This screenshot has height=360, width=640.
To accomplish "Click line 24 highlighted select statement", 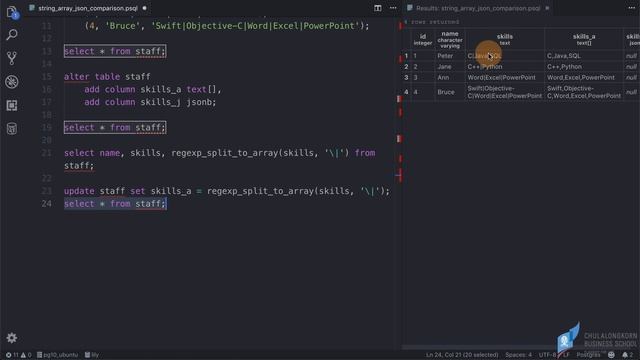I will click(x=115, y=204).
